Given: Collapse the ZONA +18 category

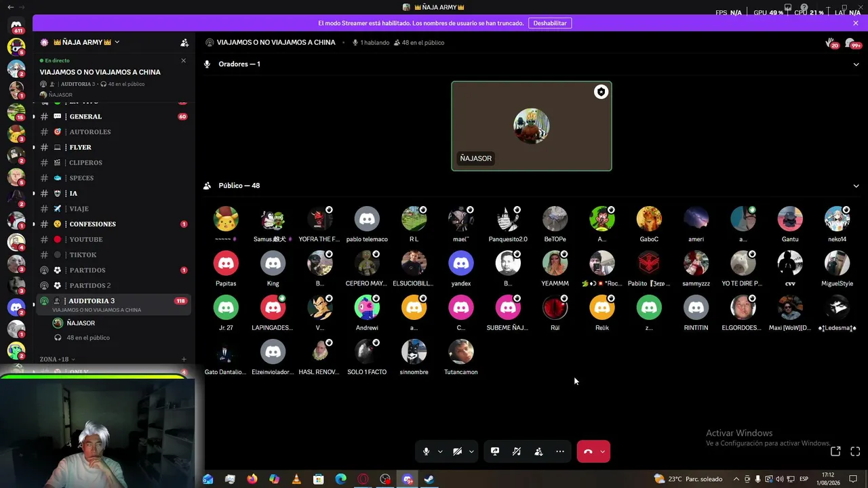Looking at the screenshot, I should click(x=57, y=359).
